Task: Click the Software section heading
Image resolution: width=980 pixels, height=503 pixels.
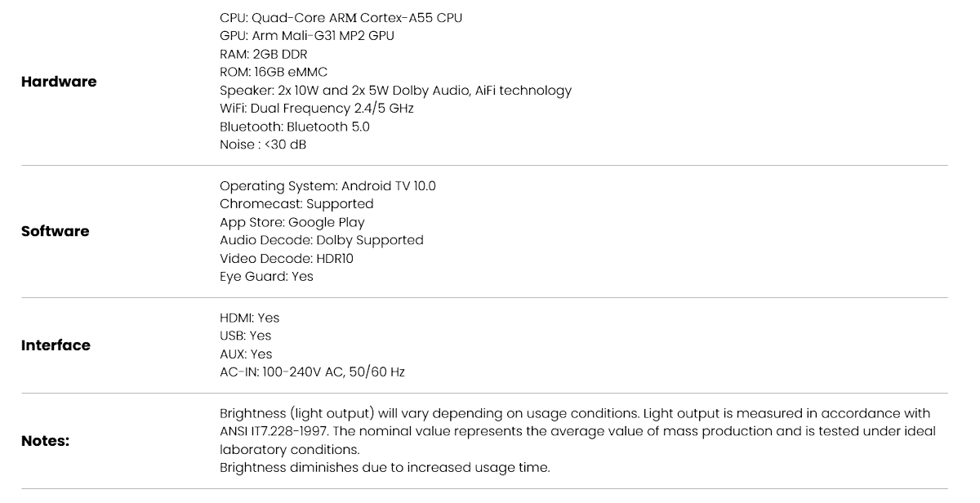Action: pyautogui.click(x=56, y=231)
